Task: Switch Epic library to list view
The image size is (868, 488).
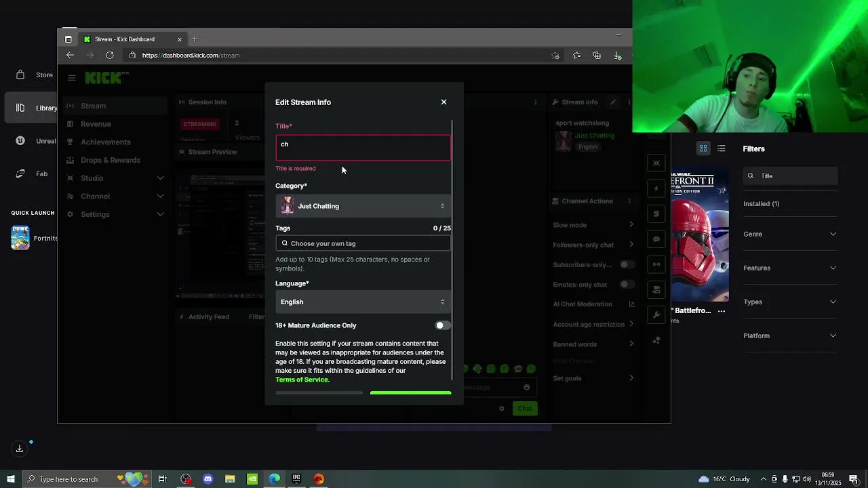Action: (722, 148)
